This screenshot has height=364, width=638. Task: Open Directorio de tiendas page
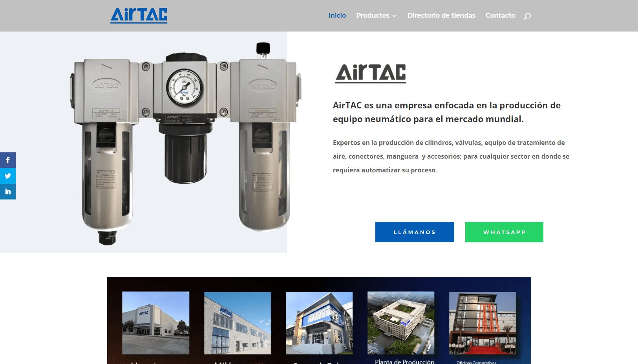coord(441,15)
